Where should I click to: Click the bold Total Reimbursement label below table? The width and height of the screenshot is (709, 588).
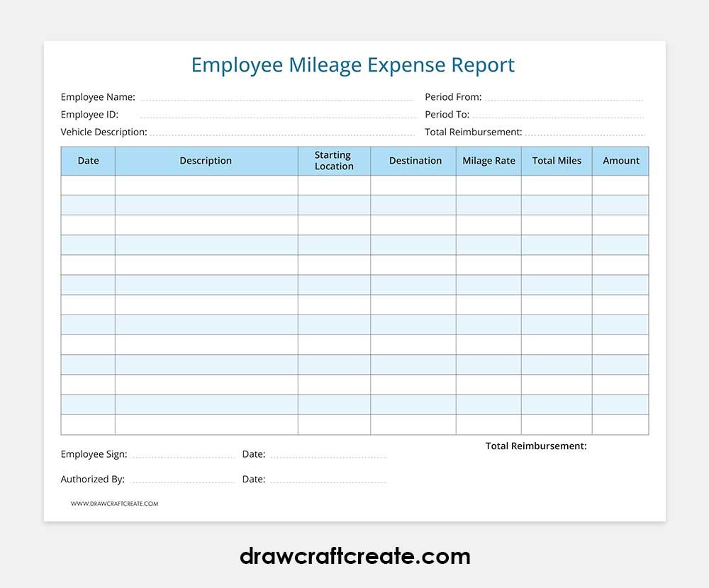click(536, 446)
